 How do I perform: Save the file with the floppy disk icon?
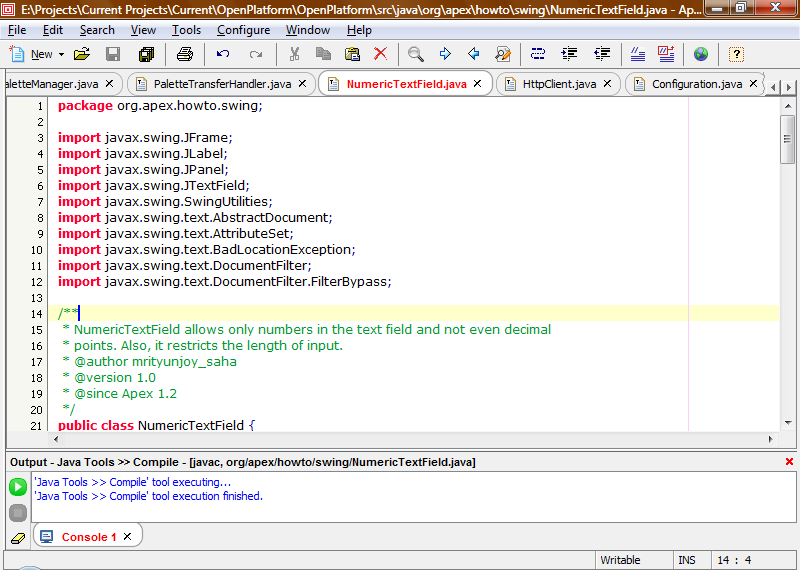[113, 54]
